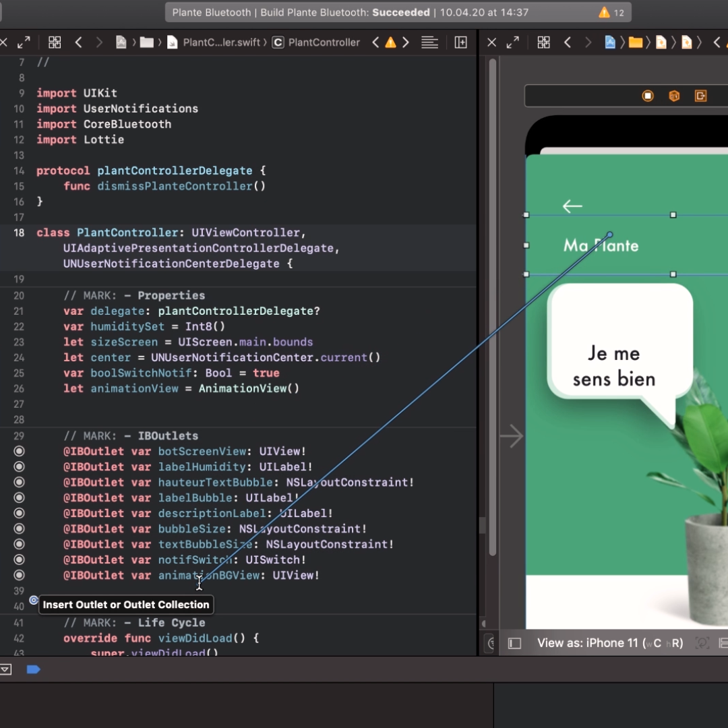Toggle the document outline sidebar button
Viewport: 728px width, 728px height.
[514, 643]
